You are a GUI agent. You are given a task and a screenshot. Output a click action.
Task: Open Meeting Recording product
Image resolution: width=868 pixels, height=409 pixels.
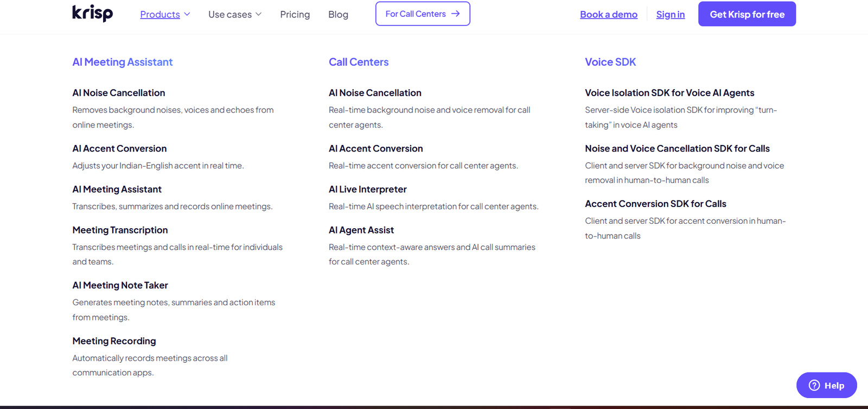point(114,341)
